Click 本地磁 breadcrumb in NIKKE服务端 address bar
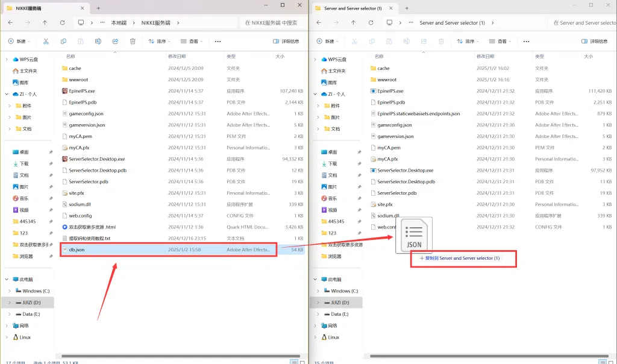The image size is (617, 364). coord(119,23)
